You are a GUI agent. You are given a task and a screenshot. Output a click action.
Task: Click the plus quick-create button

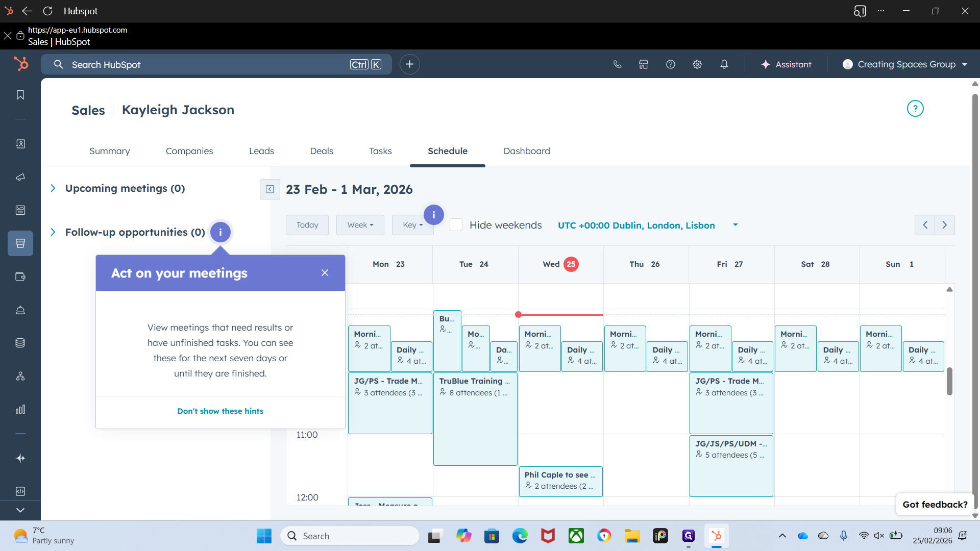[409, 64]
